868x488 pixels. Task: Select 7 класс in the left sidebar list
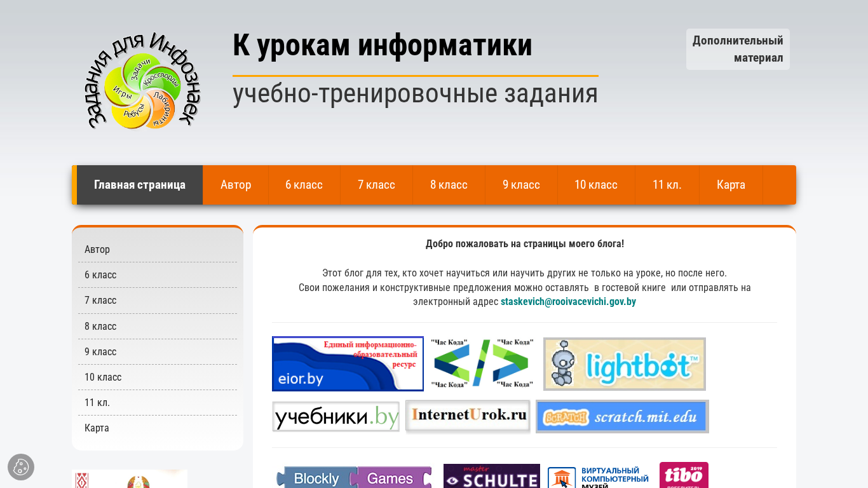pyautogui.click(x=158, y=301)
